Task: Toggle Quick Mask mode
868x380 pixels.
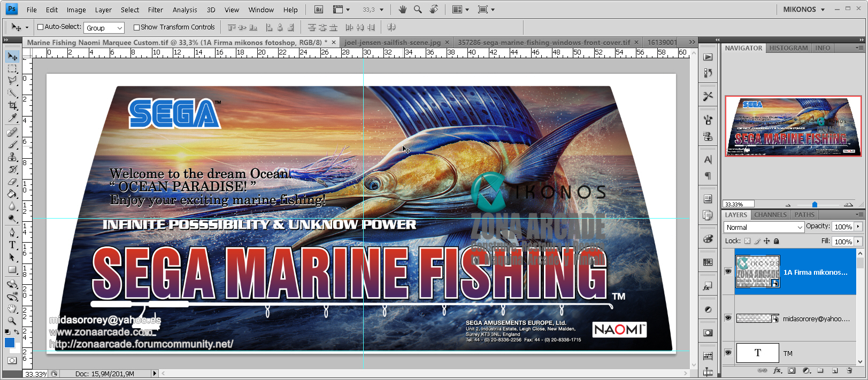Action: pyautogui.click(x=12, y=361)
